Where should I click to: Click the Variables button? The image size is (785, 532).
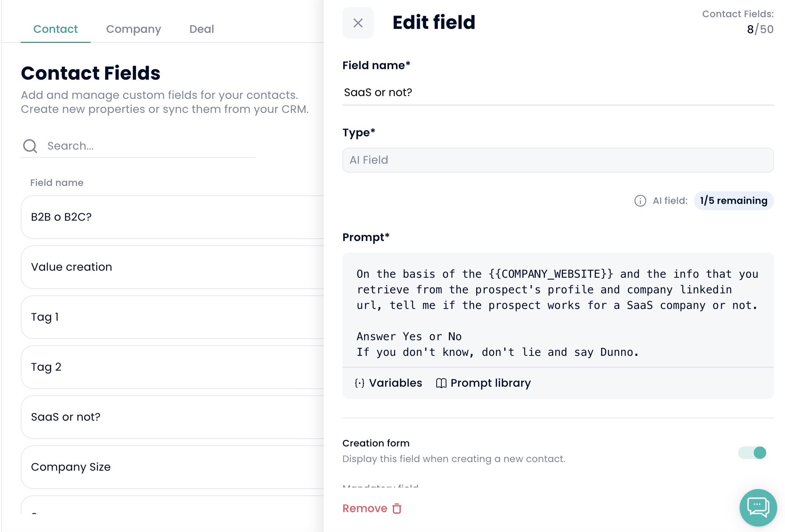pos(395,383)
